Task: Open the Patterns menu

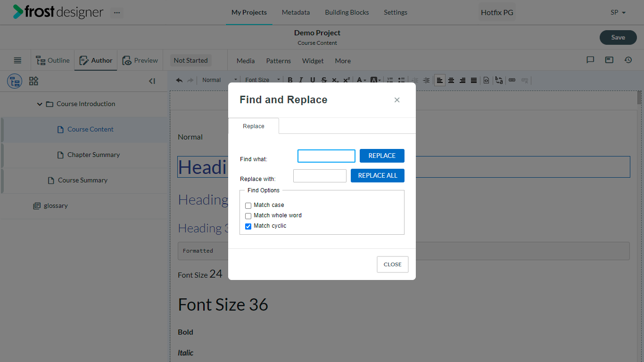Action: [279, 61]
